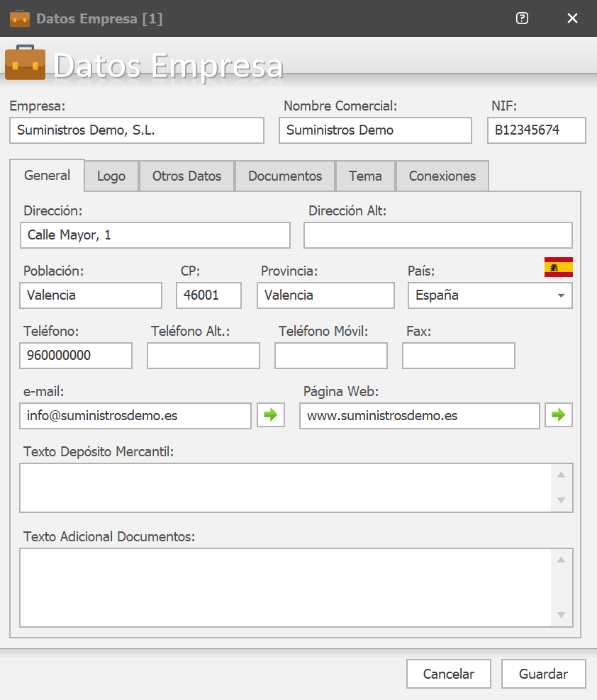The height and width of the screenshot is (700, 597).
Task: Select the General tab
Action: point(47,176)
